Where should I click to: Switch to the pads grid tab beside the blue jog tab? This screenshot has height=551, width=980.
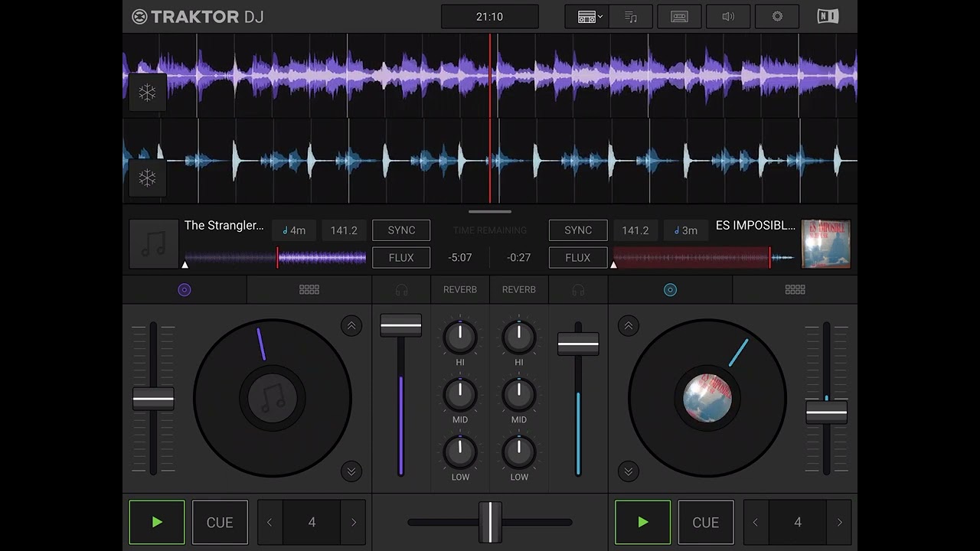[795, 290]
